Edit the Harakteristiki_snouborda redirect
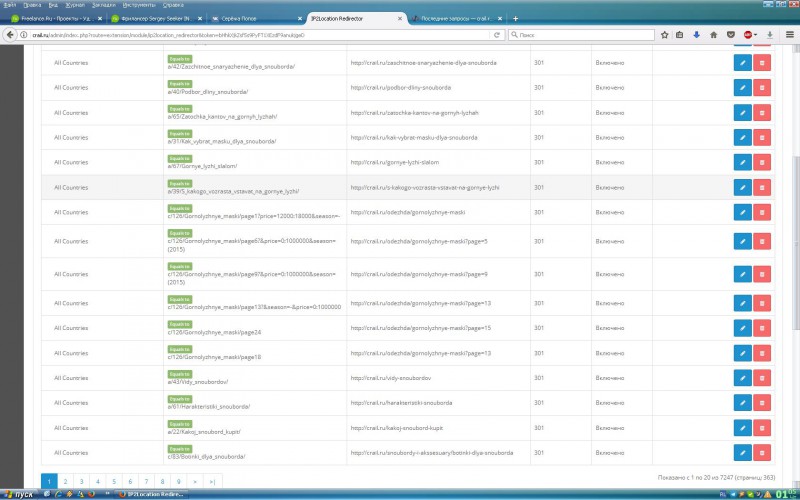This screenshot has width=800, height=500. 742,403
